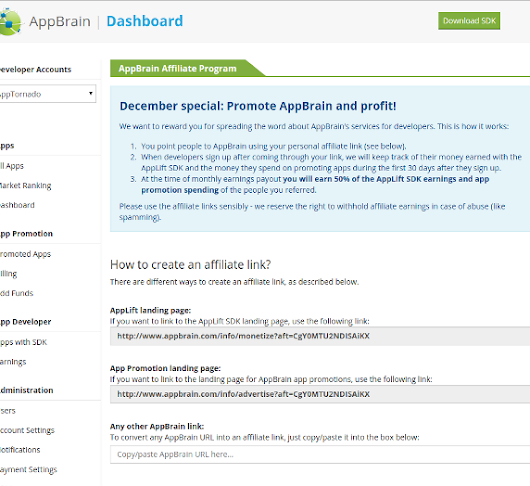Click the AppBrain brand name text

click(60, 22)
